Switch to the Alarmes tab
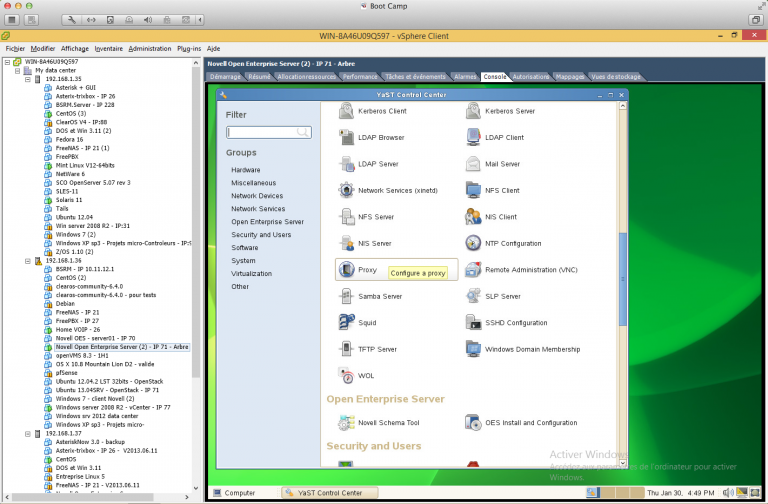768x504 pixels. 465,77
